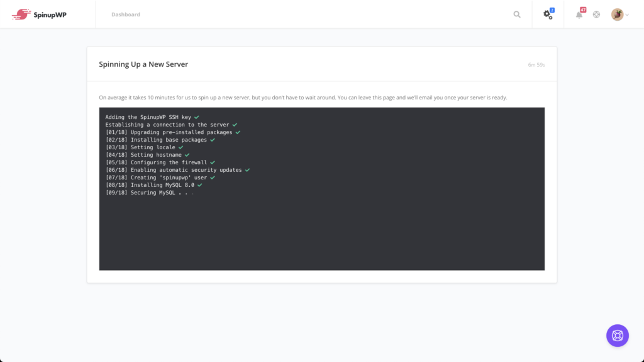Click the blue badge on gears icon
The height and width of the screenshot is (362, 644).
[552, 10]
